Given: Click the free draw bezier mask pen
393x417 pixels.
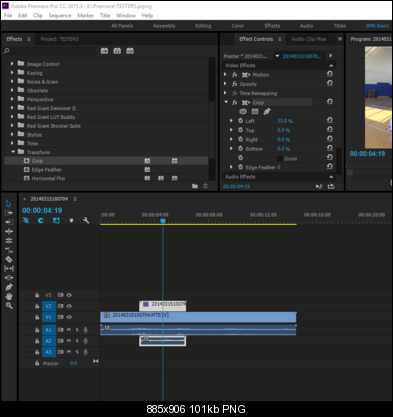Looking at the screenshot, I should click(x=267, y=111).
